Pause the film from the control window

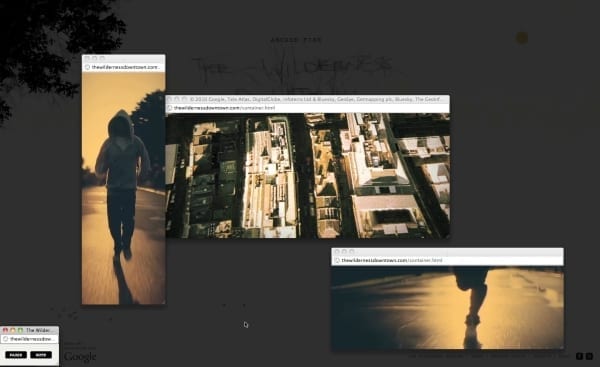point(16,355)
